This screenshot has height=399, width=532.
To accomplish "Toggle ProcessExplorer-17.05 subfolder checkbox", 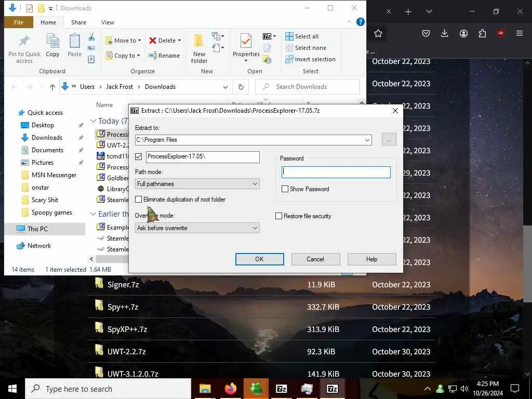I will (138, 156).
